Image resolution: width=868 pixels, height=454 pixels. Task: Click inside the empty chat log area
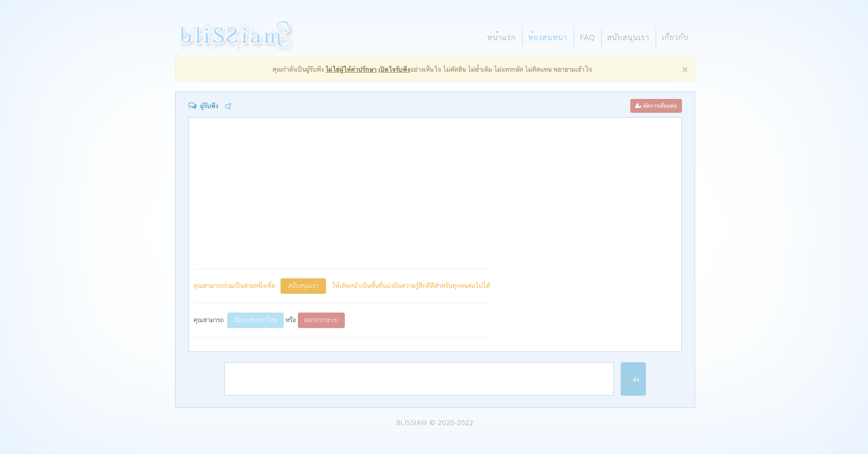pos(435,192)
